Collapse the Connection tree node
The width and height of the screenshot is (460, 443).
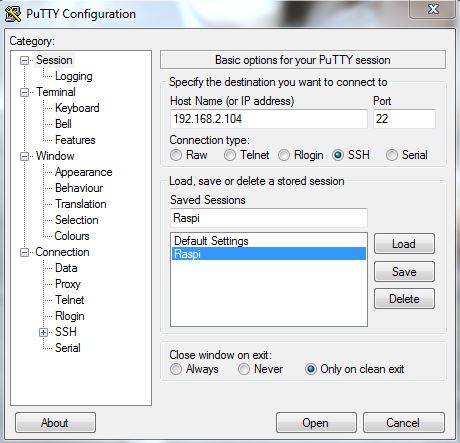point(24,252)
